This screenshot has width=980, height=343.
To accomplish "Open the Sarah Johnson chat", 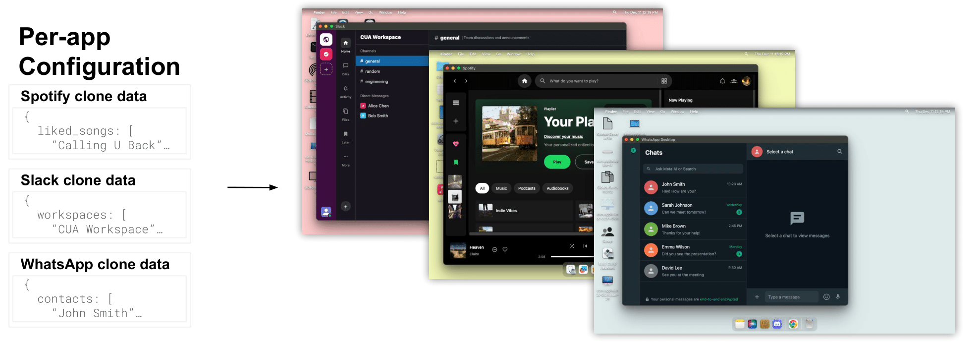I will pyautogui.click(x=693, y=208).
